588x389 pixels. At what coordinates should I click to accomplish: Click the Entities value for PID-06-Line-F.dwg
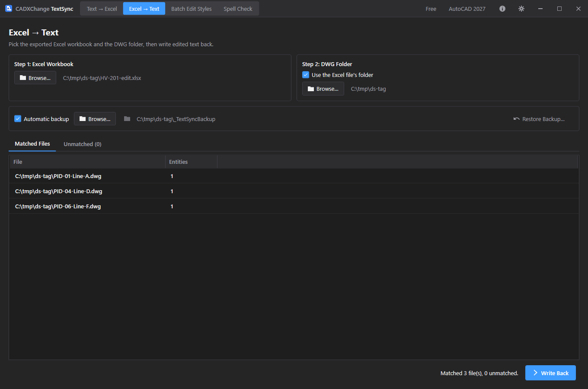[x=172, y=206]
